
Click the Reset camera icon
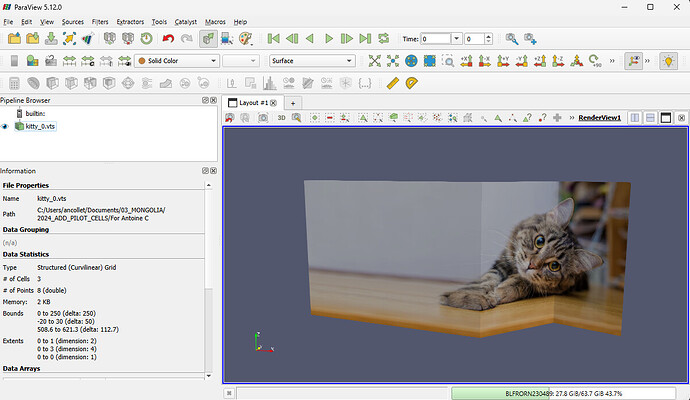click(376, 61)
